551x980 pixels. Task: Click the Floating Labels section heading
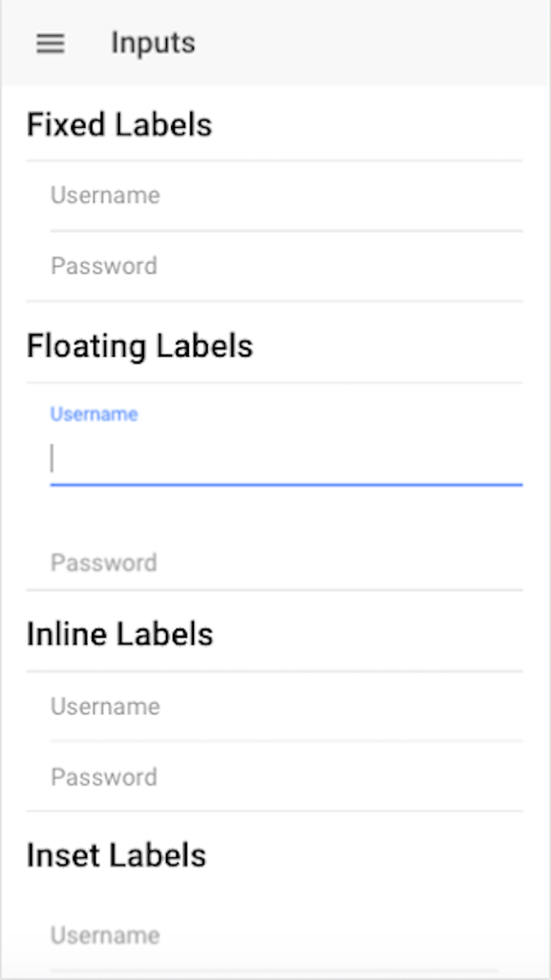pyautogui.click(x=139, y=345)
